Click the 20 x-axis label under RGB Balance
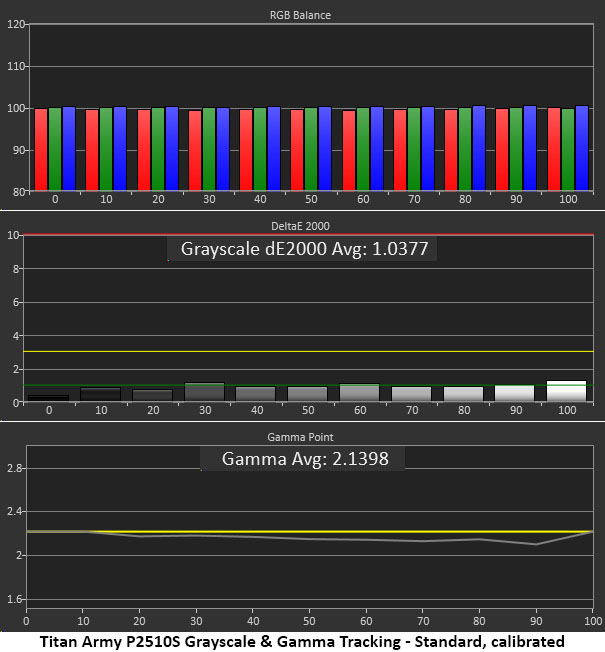Image resolution: width=605 pixels, height=652 pixels. (158, 200)
